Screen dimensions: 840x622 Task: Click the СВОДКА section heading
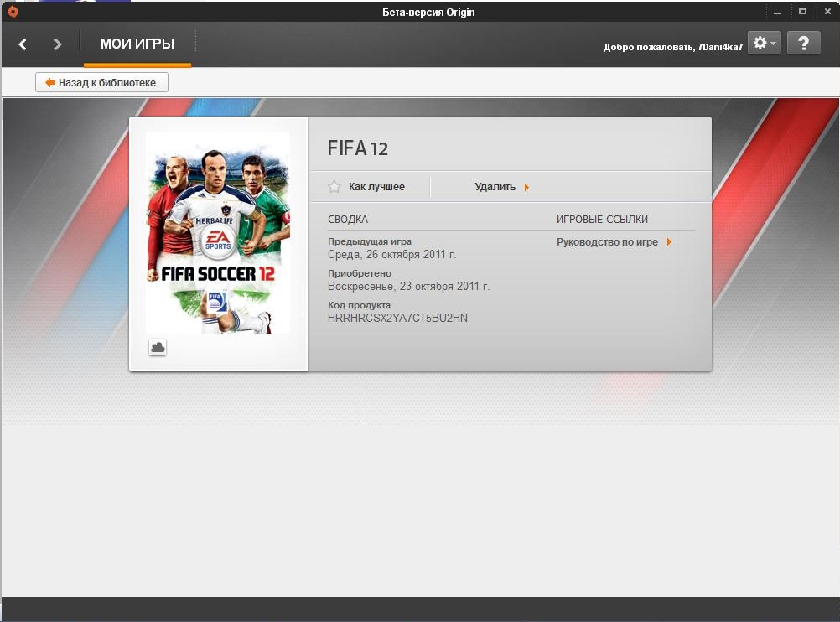pos(348,219)
